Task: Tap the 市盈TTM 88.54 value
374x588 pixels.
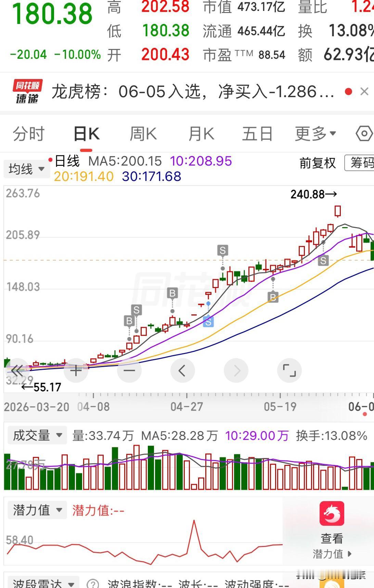Action: click(244, 55)
